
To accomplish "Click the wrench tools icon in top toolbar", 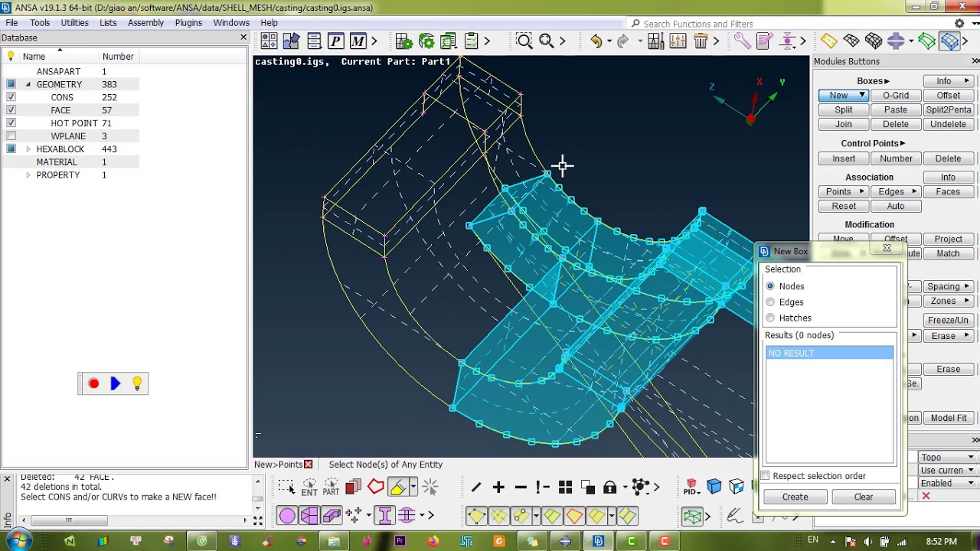I will coord(742,41).
